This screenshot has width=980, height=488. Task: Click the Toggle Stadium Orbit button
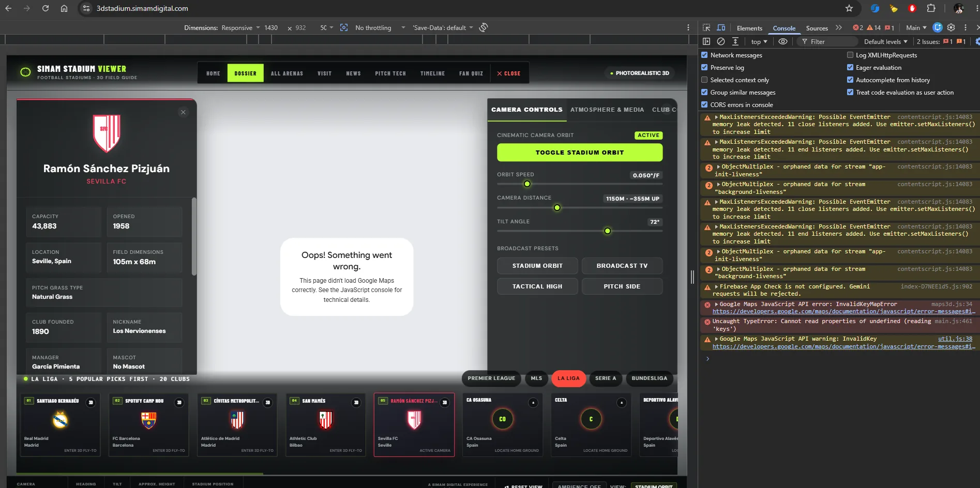[x=580, y=152]
